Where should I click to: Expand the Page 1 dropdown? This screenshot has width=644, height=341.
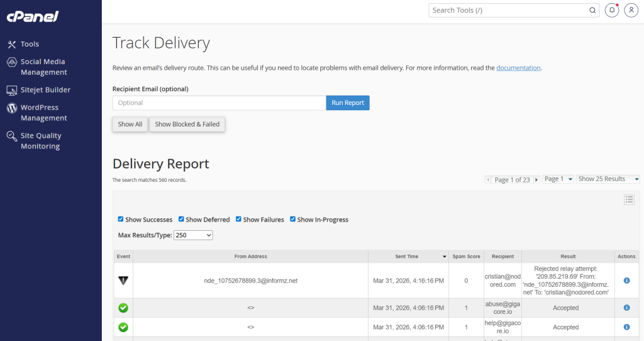pyautogui.click(x=558, y=179)
